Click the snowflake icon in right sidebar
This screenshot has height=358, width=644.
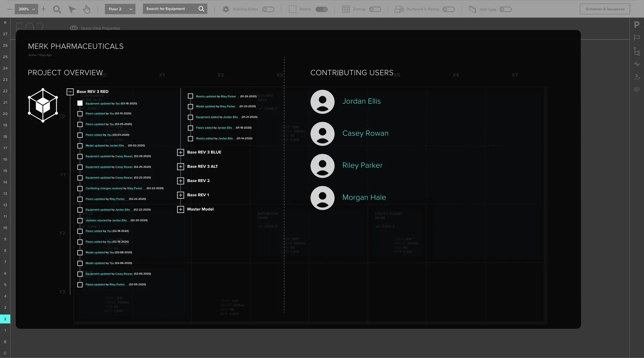coord(637,89)
